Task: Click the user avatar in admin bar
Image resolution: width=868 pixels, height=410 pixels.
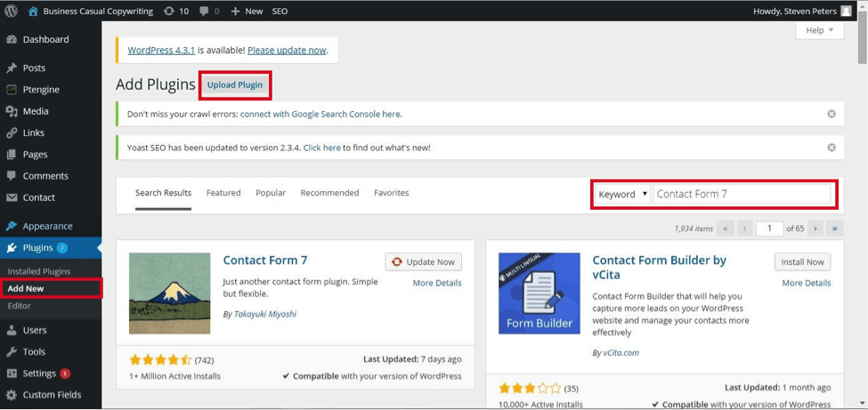Action: pyautogui.click(x=846, y=11)
